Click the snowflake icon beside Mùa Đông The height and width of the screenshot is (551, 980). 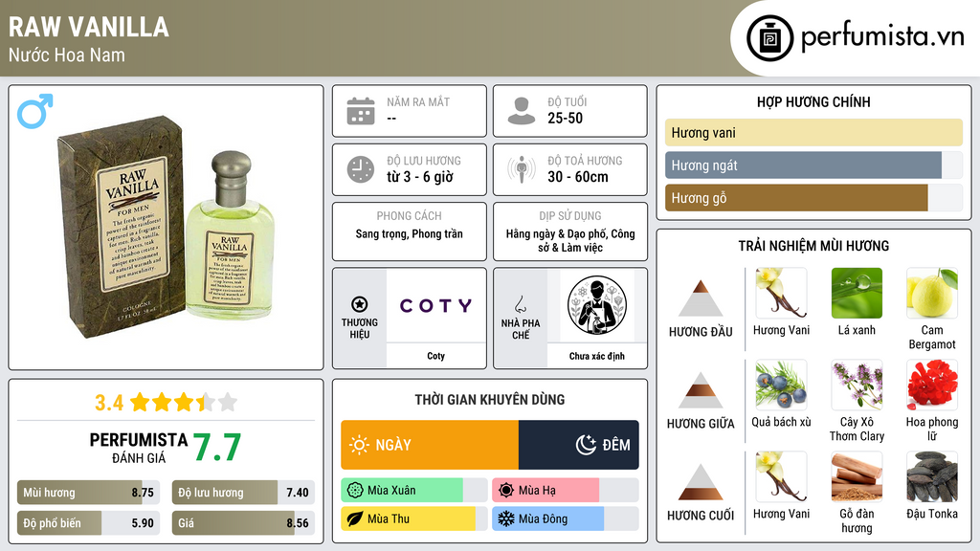[x=506, y=518]
